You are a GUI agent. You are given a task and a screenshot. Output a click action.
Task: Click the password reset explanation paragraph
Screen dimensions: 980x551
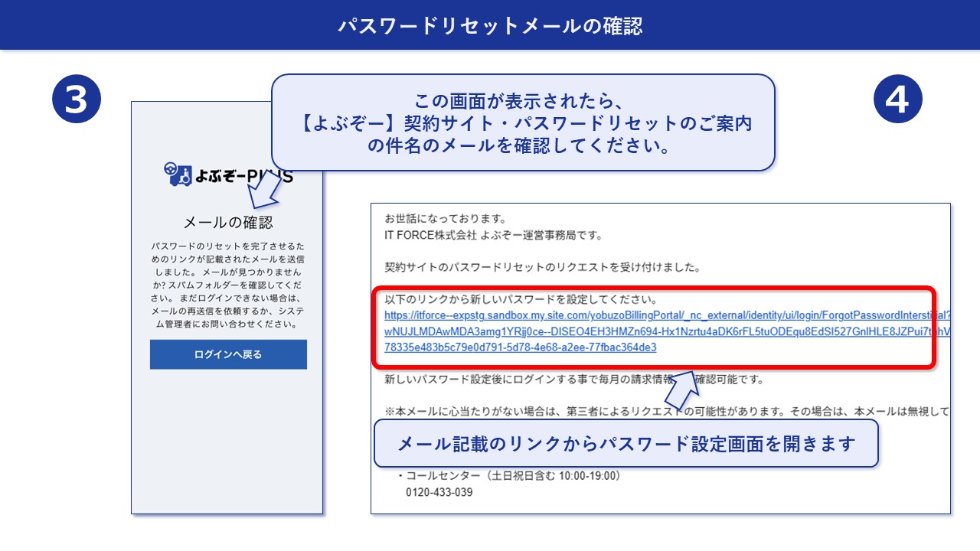(x=228, y=285)
